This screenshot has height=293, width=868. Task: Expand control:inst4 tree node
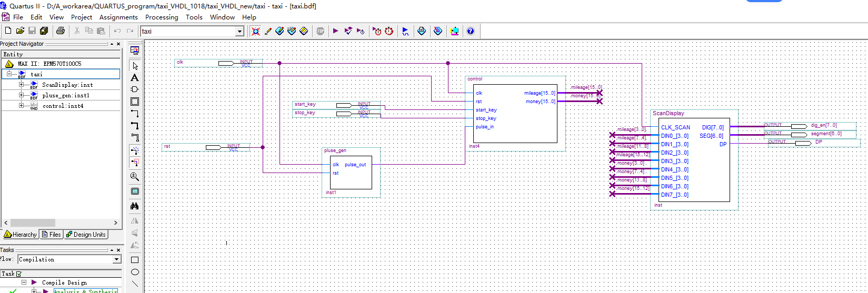pos(22,106)
